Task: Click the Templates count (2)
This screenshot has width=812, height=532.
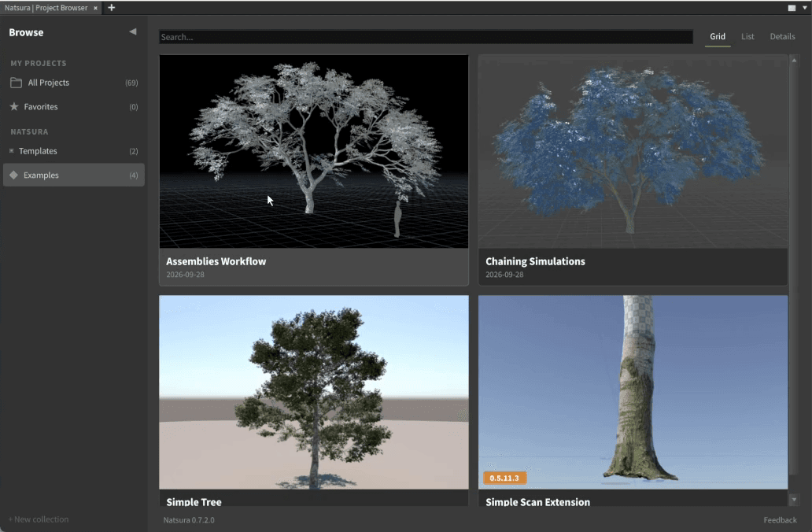Action: pyautogui.click(x=134, y=151)
